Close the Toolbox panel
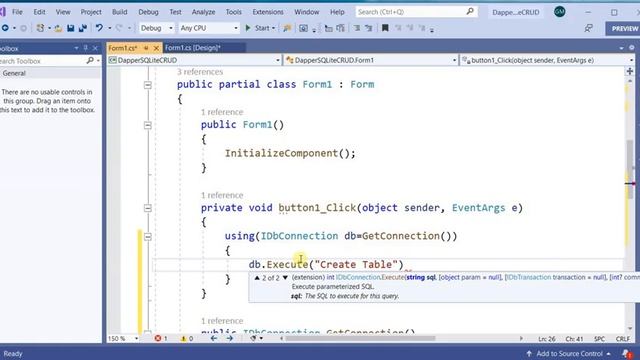Screen dimensions: 640x360 96,48
